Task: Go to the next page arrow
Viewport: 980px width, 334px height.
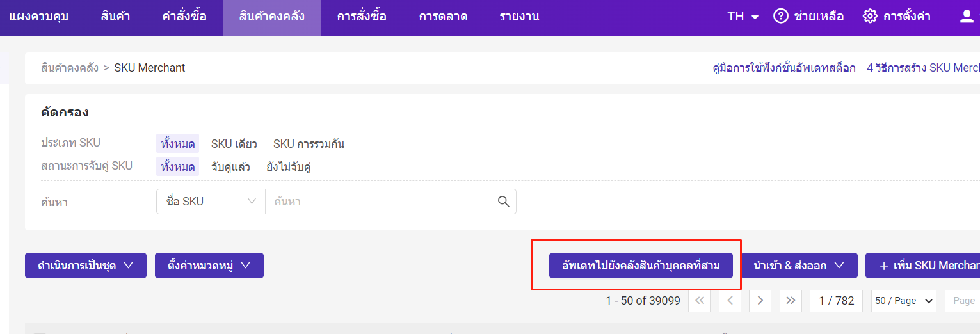Action: click(x=760, y=301)
